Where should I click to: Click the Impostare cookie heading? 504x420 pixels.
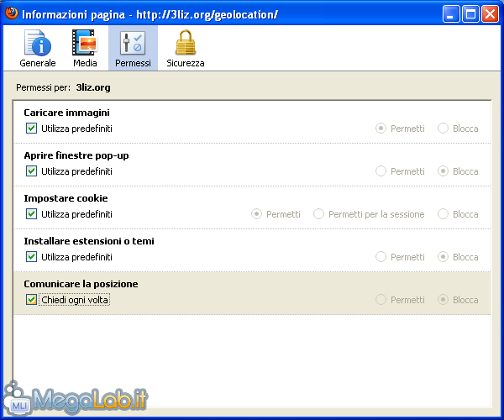point(66,198)
